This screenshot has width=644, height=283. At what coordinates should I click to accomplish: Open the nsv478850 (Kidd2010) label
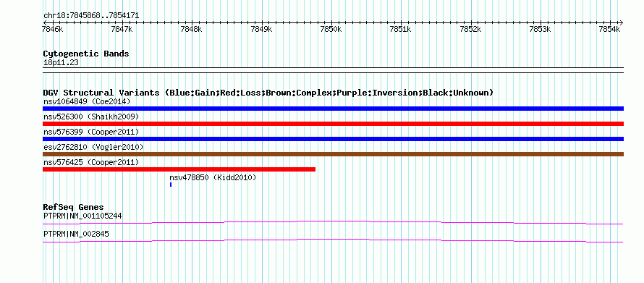[213, 177]
